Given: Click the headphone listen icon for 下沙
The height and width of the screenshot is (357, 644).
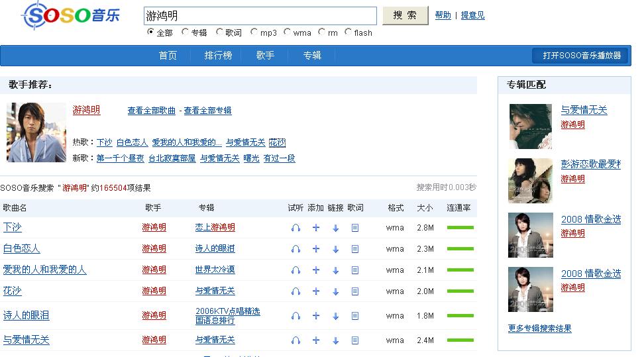Looking at the screenshot, I should 295,228.
